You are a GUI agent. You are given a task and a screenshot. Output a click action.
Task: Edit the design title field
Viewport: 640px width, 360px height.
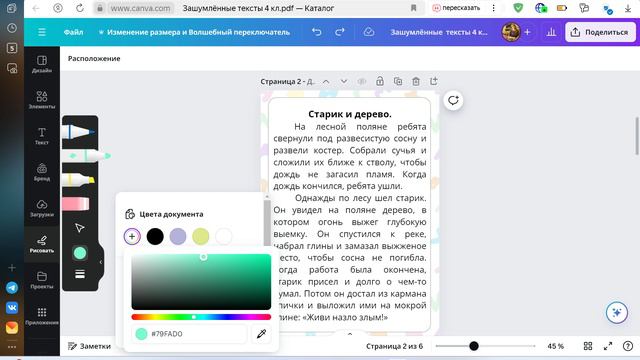(x=439, y=32)
